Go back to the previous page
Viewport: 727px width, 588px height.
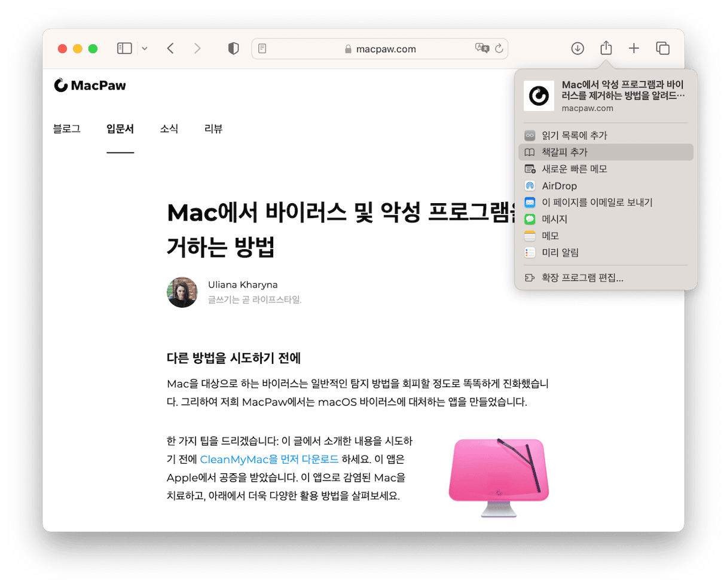(170, 48)
